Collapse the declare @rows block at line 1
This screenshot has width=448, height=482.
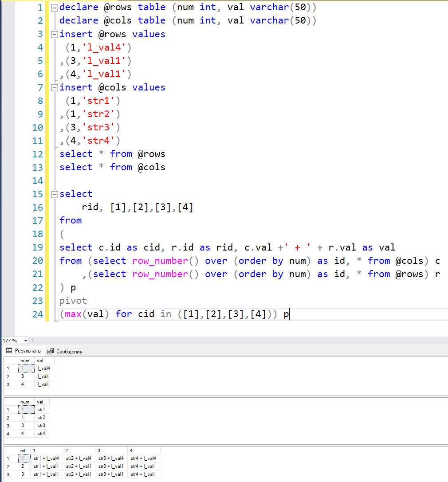(x=54, y=8)
